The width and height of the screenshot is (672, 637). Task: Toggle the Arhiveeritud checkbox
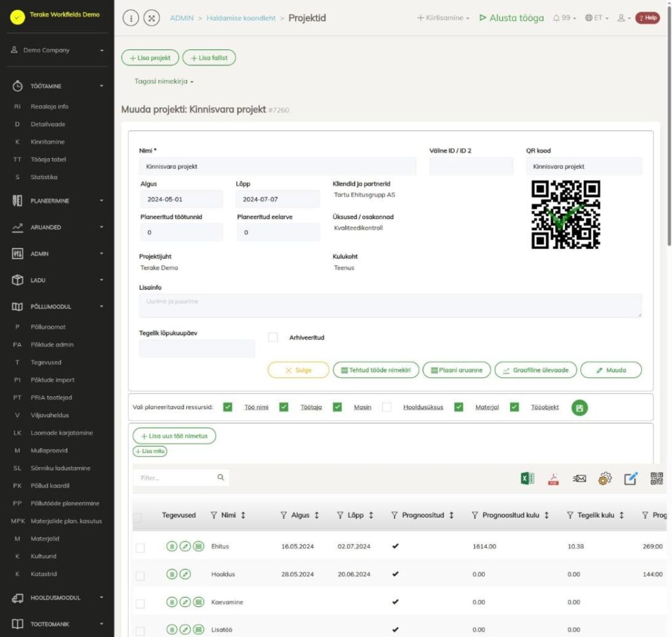click(x=272, y=337)
